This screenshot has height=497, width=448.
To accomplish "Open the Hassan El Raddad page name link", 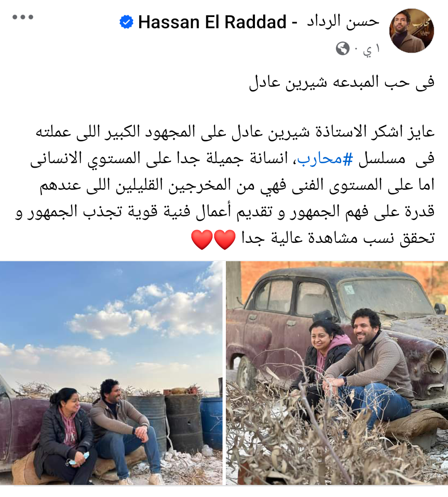I will point(212,22).
